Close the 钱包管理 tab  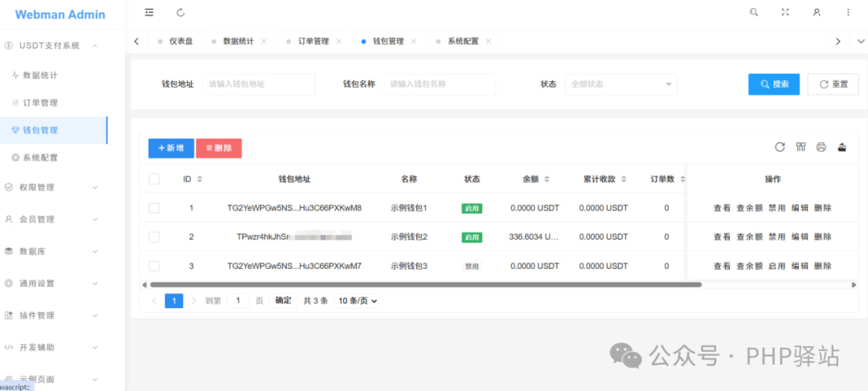[414, 42]
